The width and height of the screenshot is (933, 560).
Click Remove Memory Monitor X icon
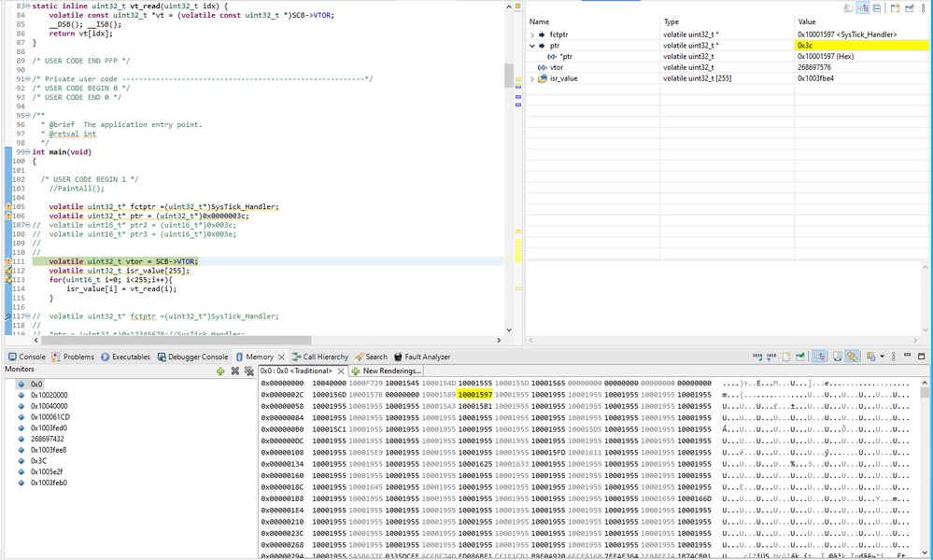tap(235, 371)
